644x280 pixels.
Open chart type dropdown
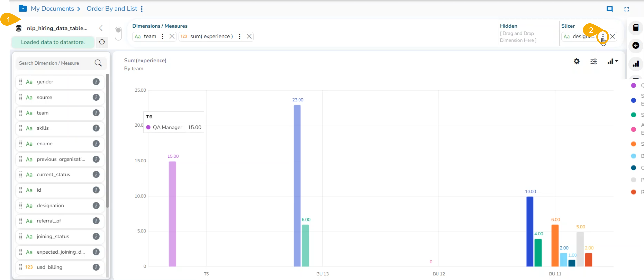click(x=613, y=61)
